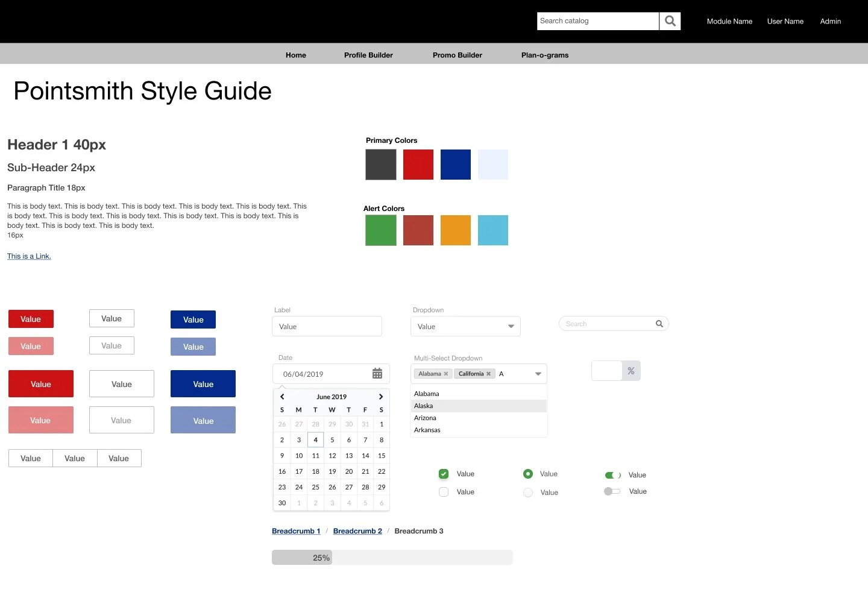This screenshot has height=598, width=868.
Task: Uncheck the checked green Value checkbox
Action: (x=444, y=474)
